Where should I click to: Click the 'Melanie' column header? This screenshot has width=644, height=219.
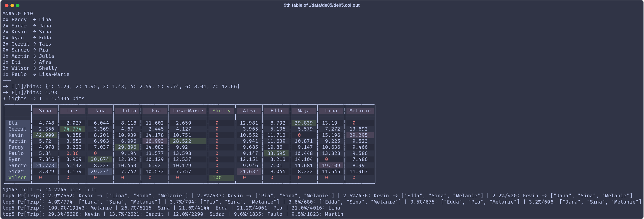pos(360,111)
